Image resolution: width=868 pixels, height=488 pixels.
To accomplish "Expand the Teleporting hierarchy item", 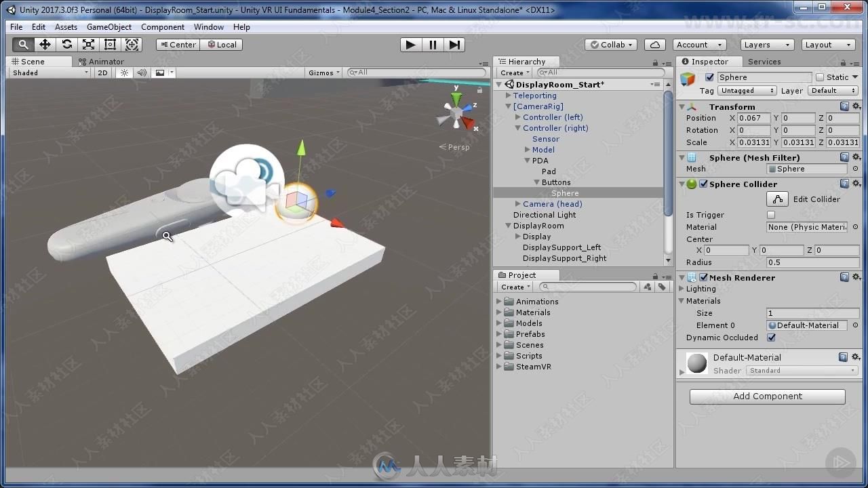I will point(509,96).
